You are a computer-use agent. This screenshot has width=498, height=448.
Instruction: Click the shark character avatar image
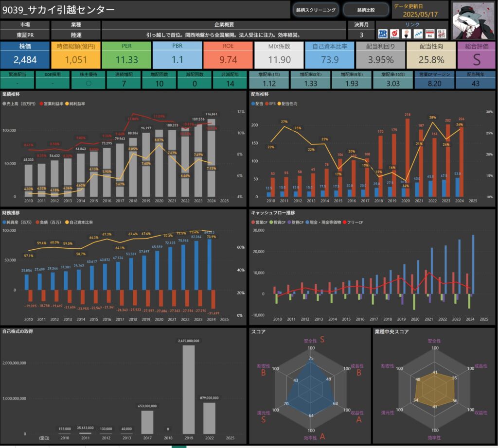(x=473, y=20)
